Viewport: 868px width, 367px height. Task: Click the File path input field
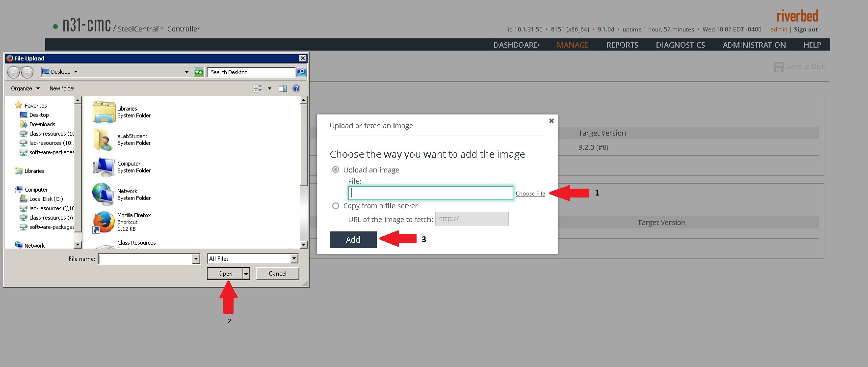coord(430,193)
